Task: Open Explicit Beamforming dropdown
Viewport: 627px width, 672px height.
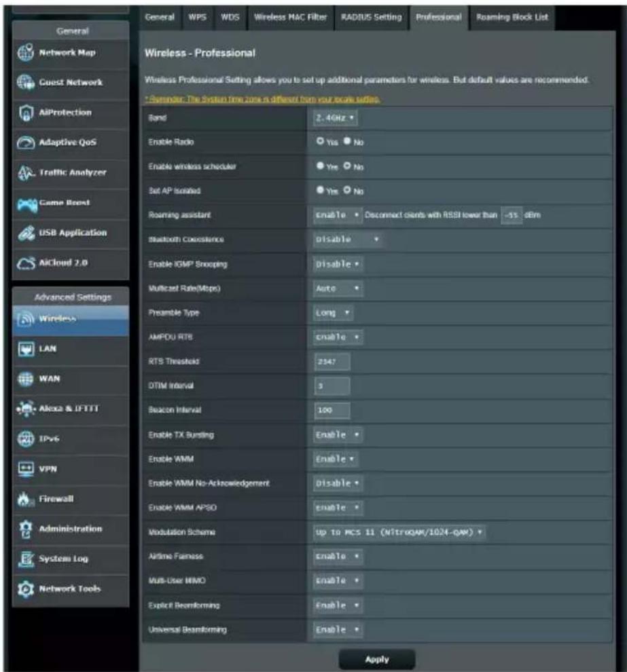Action: point(338,605)
